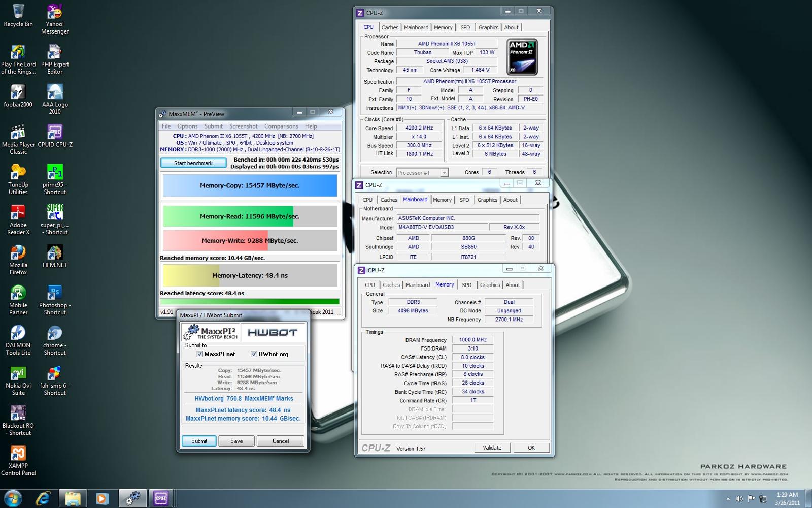The width and height of the screenshot is (812, 508).
Task: Click Validate button in CPU-Z
Action: coord(492,448)
